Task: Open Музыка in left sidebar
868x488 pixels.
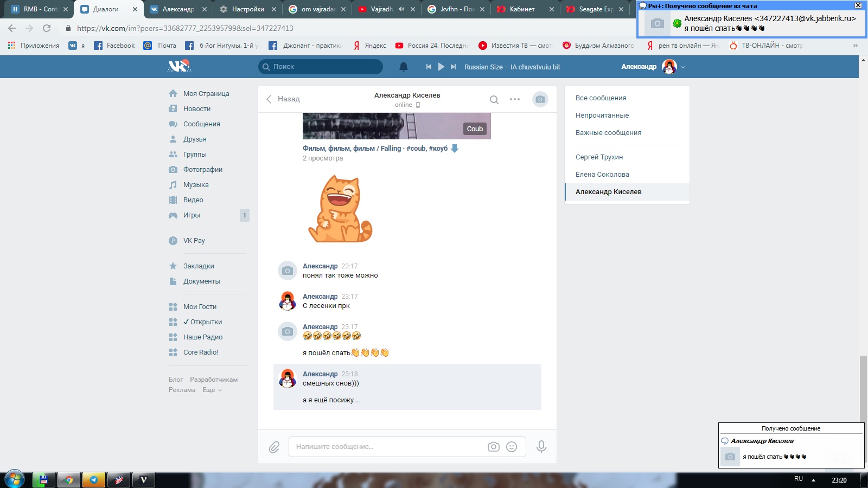Action: click(196, 185)
